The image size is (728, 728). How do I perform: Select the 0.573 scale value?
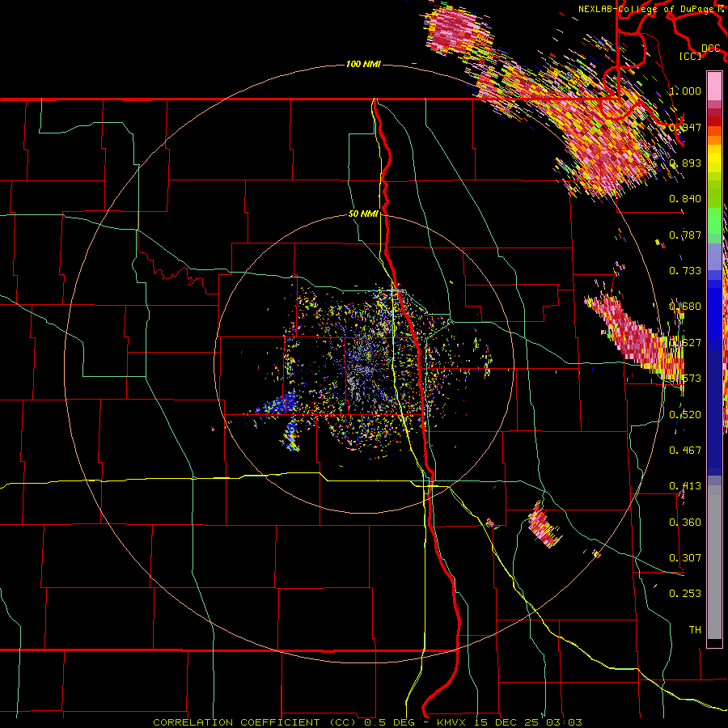685,379
